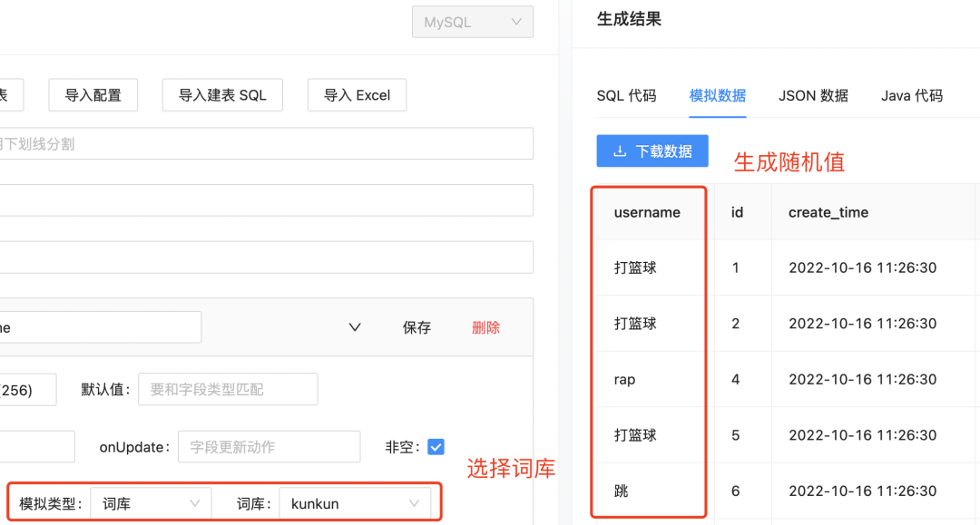Open the MySQL database type dropdown
Viewport: 980px width, 525px height.
pos(473,23)
